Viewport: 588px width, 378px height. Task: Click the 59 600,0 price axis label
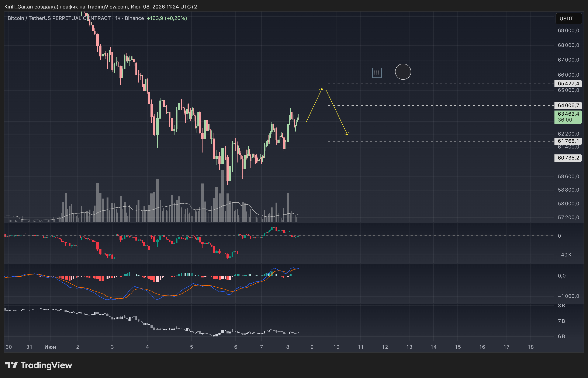click(x=568, y=176)
